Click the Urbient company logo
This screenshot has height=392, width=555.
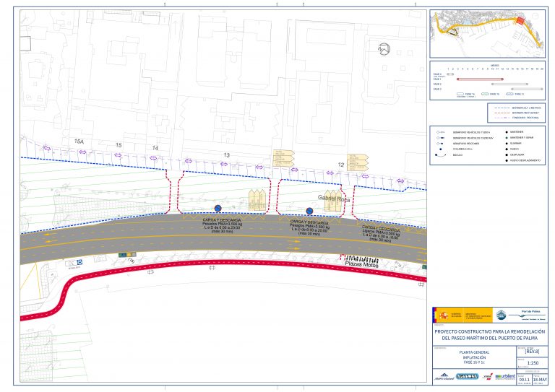[505, 376]
